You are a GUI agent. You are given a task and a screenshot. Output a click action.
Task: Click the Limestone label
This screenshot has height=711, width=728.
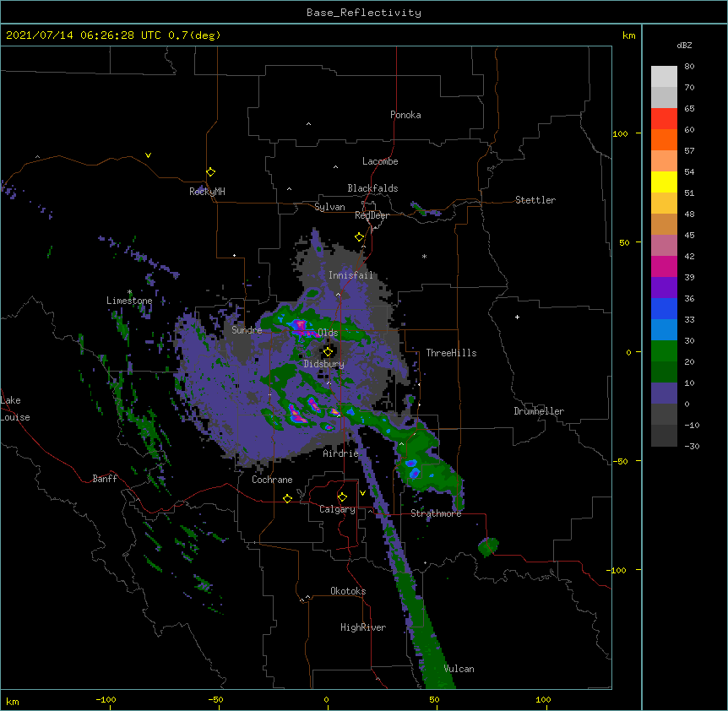(129, 301)
